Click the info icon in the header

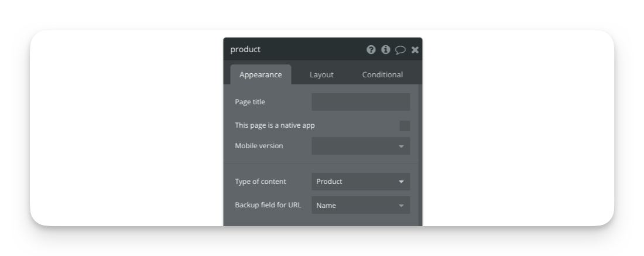point(385,50)
